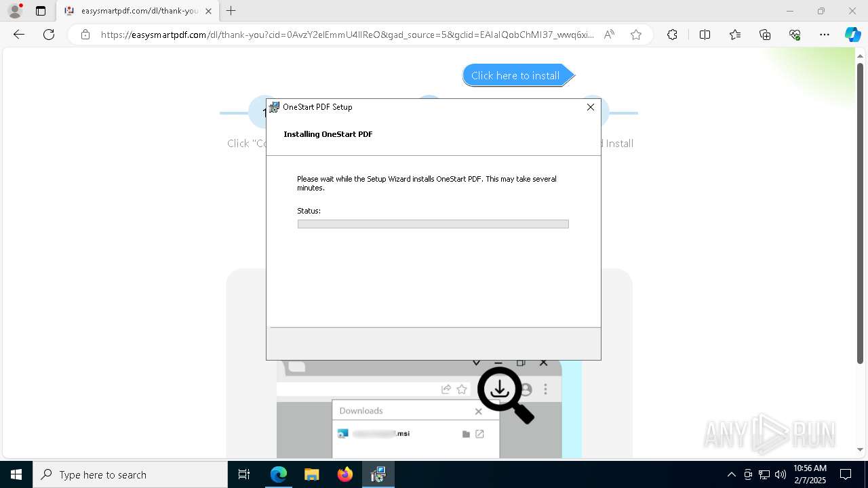Click the 'Status:' label in installer
The image size is (868, 488).
click(x=309, y=211)
